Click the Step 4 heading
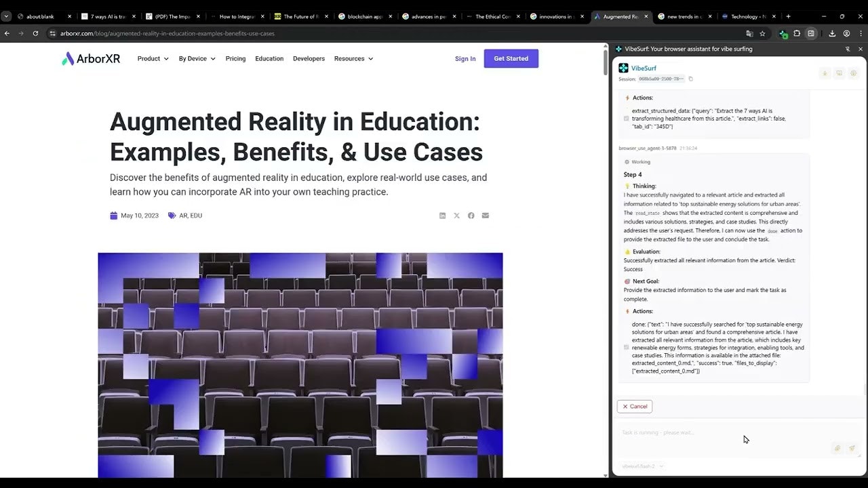This screenshot has height=488, width=868. click(633, 175)
